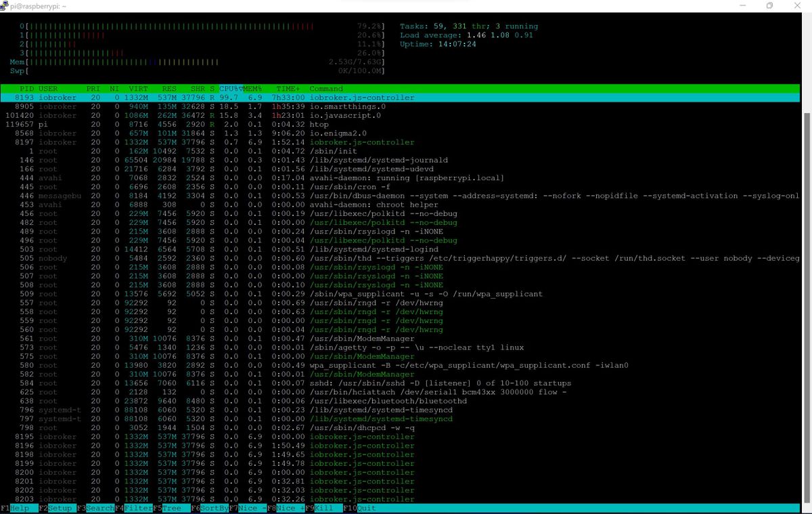This screenshot has height=514, width=812.
Task: Select the io.smartthings.0 process row
Action: click(400, 106)
